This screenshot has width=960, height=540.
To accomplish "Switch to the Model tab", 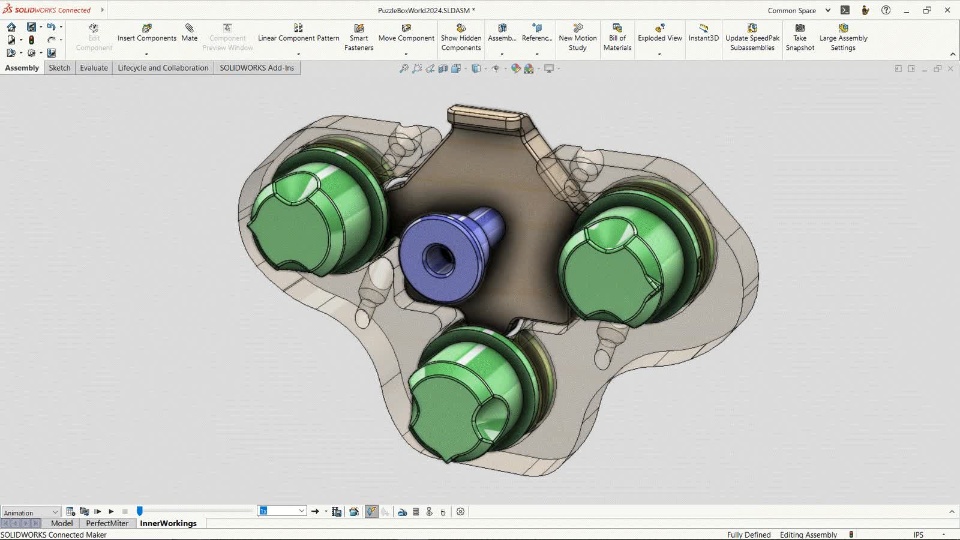I will [x=62, y=523].
